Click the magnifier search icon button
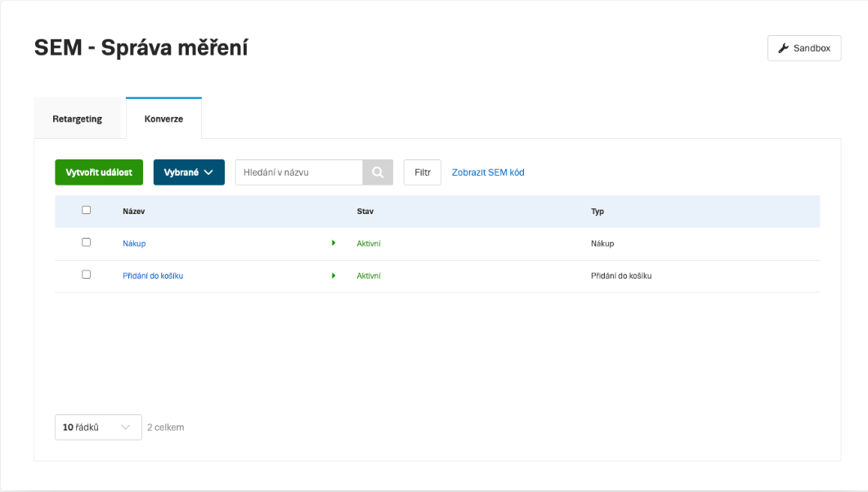 pyautogui.click(x=378, y=172)
